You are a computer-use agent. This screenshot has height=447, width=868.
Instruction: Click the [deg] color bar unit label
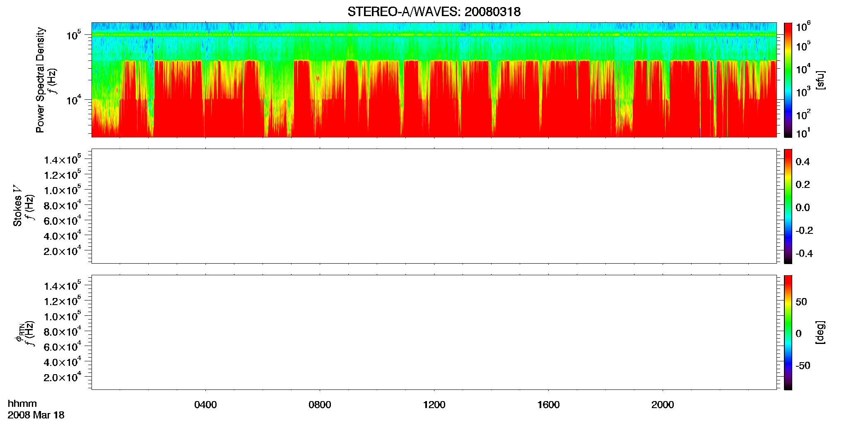tap(820, 332)
